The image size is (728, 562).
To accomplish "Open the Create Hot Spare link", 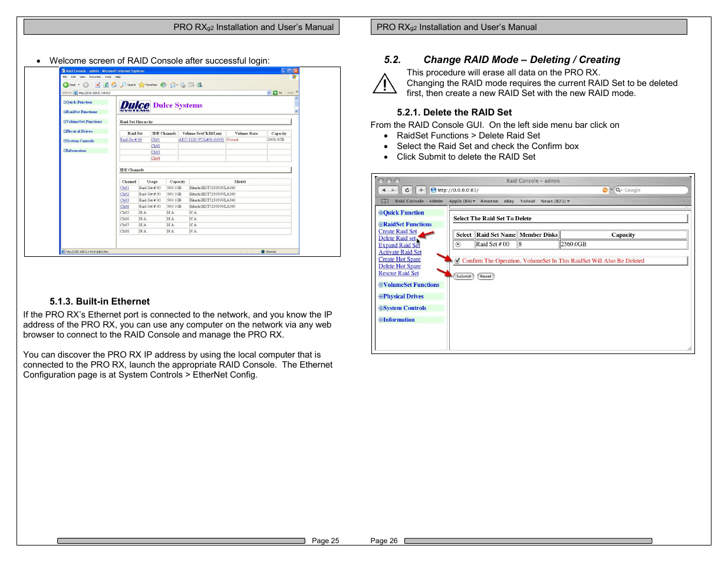I will (x=400, y=259).
